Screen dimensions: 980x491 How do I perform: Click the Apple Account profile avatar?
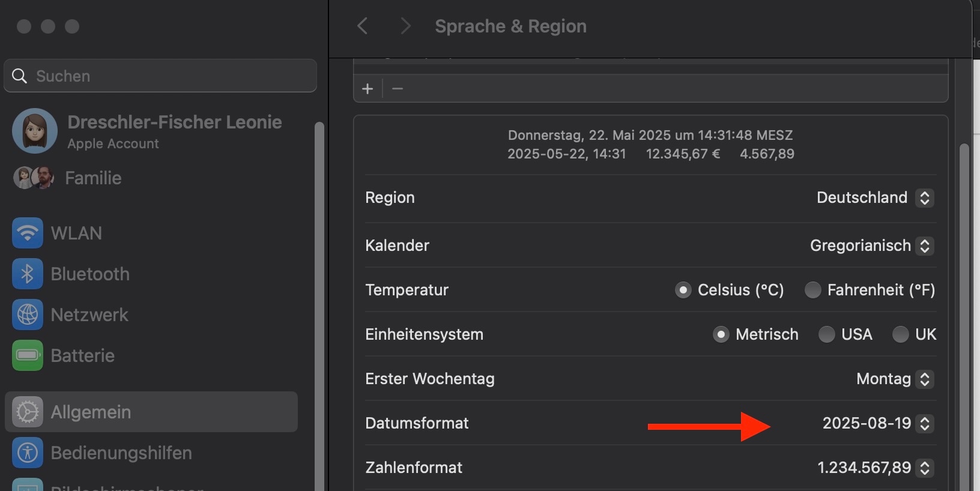click(35, 131)
